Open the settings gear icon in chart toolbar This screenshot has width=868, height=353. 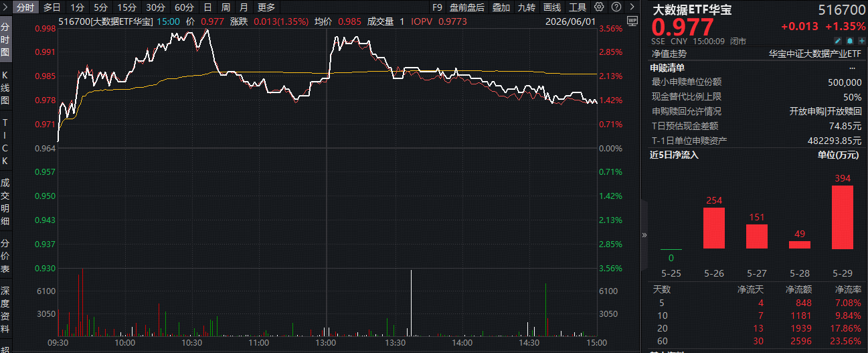point(599,7)
